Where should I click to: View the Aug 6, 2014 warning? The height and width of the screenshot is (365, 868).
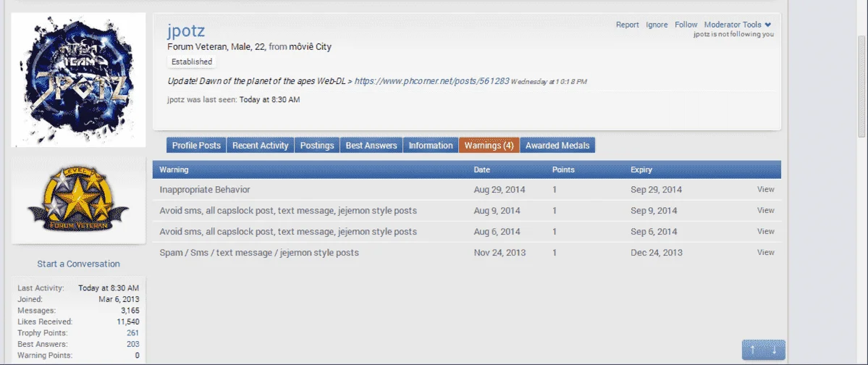766,232
